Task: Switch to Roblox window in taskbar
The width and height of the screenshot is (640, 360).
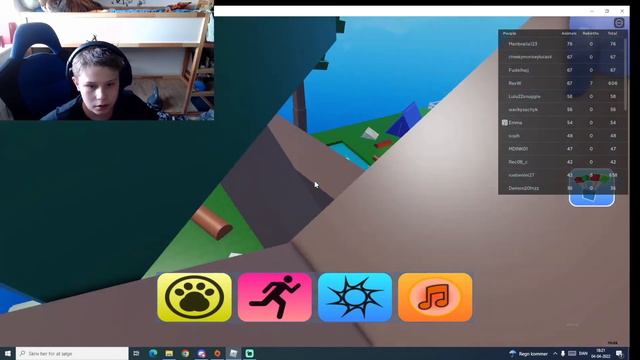Action: point(233,353)
